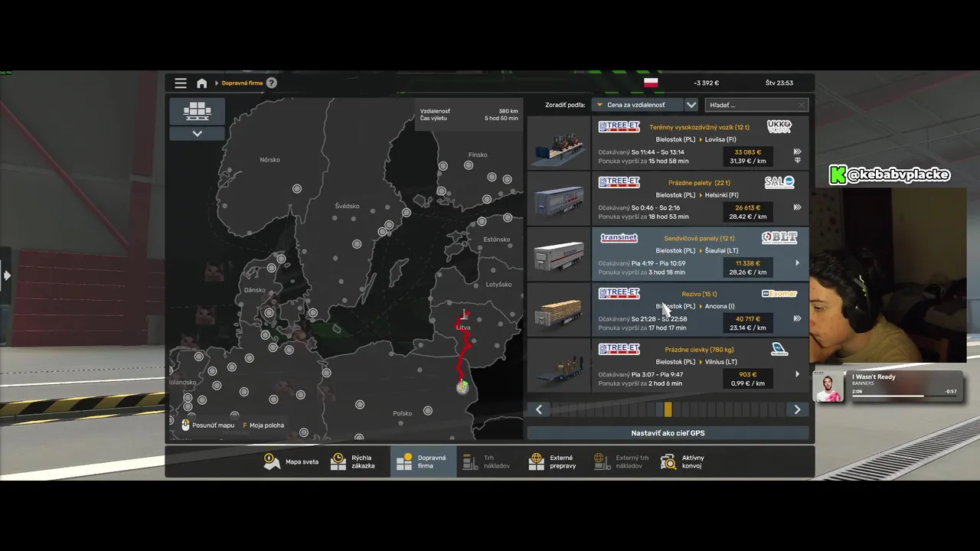
Task: Click the UKKO destination company logo
Action: coord(779,126)
